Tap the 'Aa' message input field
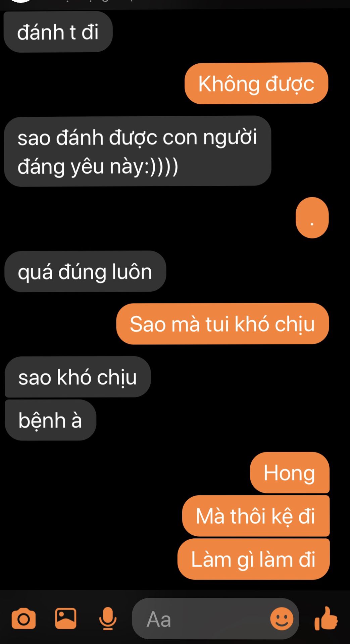Image resolution: width=350 pixels, height=644 pixels. coord(215,619)
